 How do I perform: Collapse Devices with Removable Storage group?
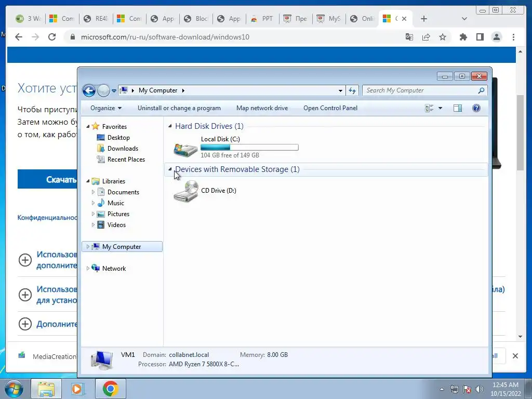(x=170, y=169)
